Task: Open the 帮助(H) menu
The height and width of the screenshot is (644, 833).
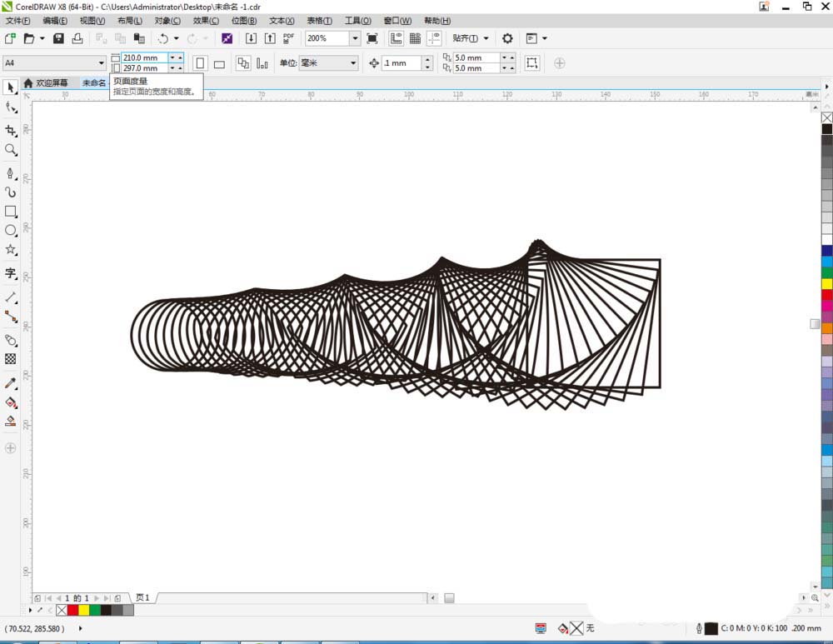Action: (x=437, y=21)
